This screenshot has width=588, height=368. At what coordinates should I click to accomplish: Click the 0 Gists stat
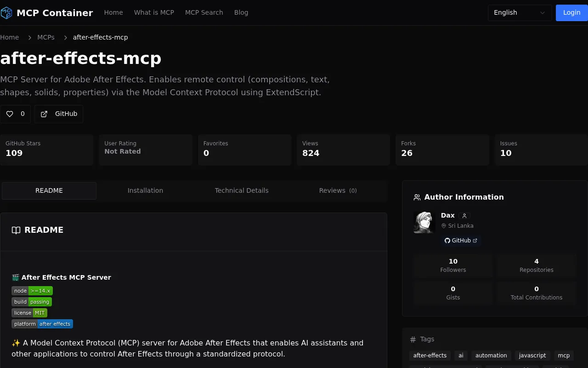point(453,293)
